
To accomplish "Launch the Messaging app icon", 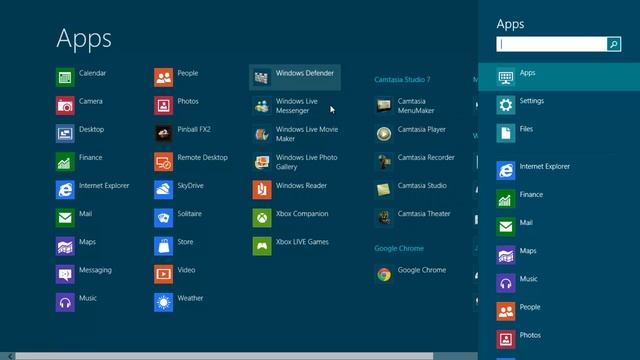I will click(x=65, y=275).
